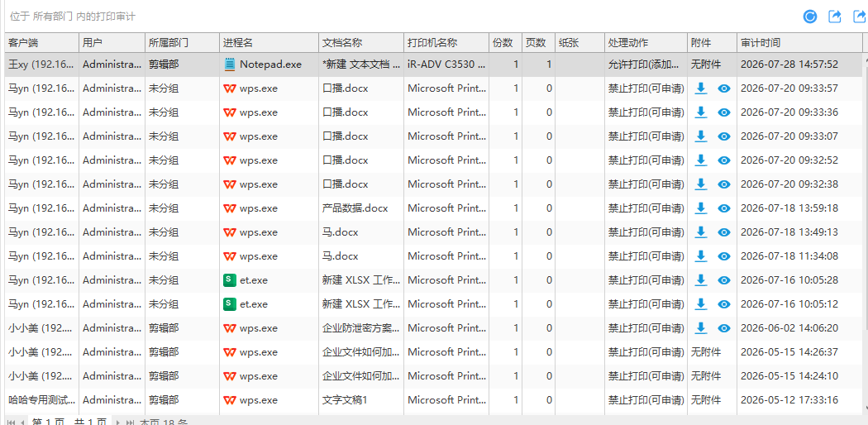This screenshot has height=425, width=868.
Task: View attachment eye for 09:33:07 record
Action: click(724, 136)
